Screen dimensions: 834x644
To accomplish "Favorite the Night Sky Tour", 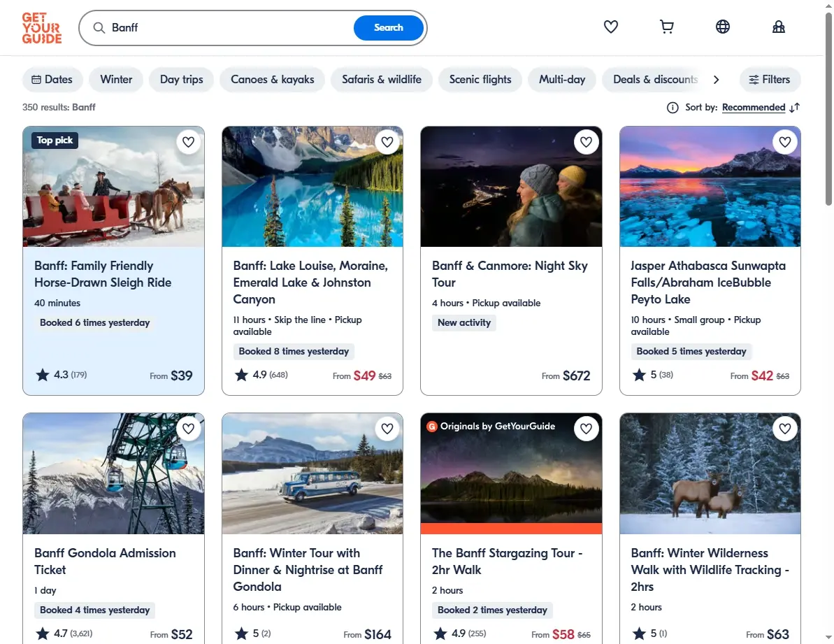I will (586, 142).
